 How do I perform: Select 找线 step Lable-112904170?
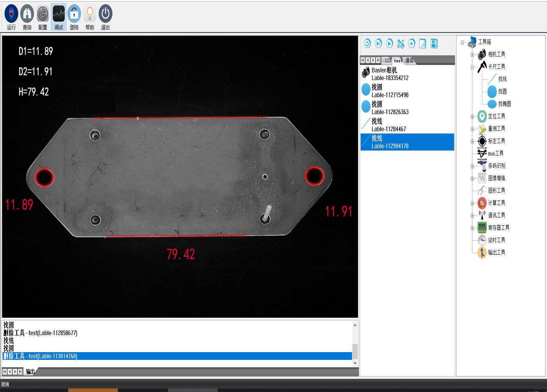point(407,142)
